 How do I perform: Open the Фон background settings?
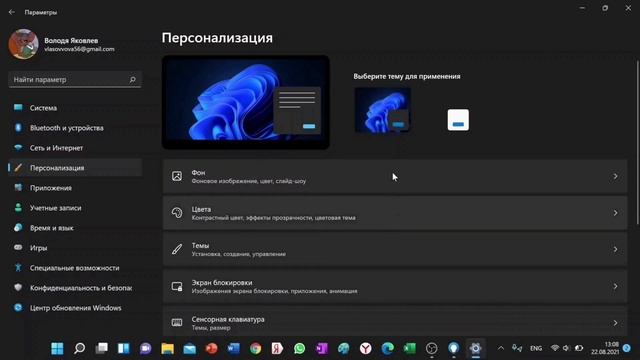click(x=395, y=176)
